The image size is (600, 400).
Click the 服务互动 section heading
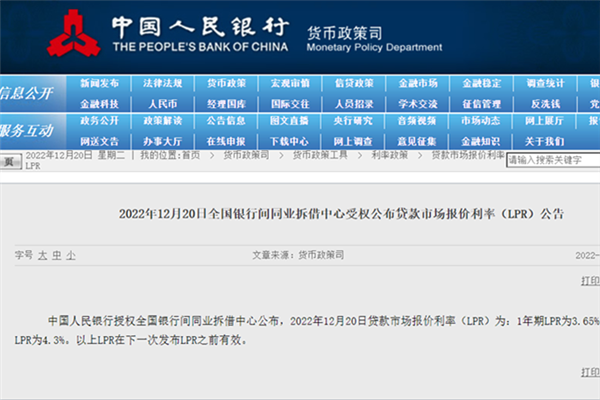pos(26,131)
